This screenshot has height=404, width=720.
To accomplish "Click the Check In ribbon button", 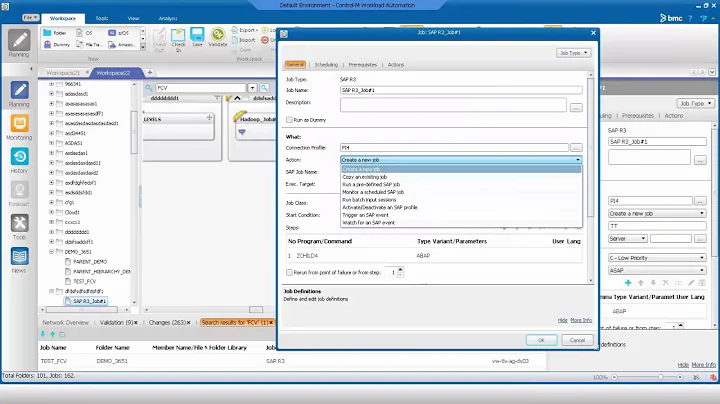I will click(178, 39).
